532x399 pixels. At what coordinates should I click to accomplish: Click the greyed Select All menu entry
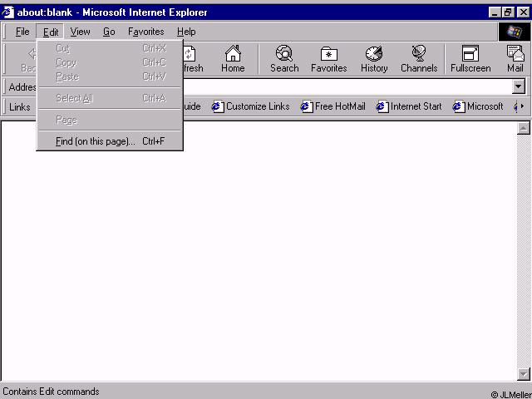pyautogui.click(x=110, y=98)
